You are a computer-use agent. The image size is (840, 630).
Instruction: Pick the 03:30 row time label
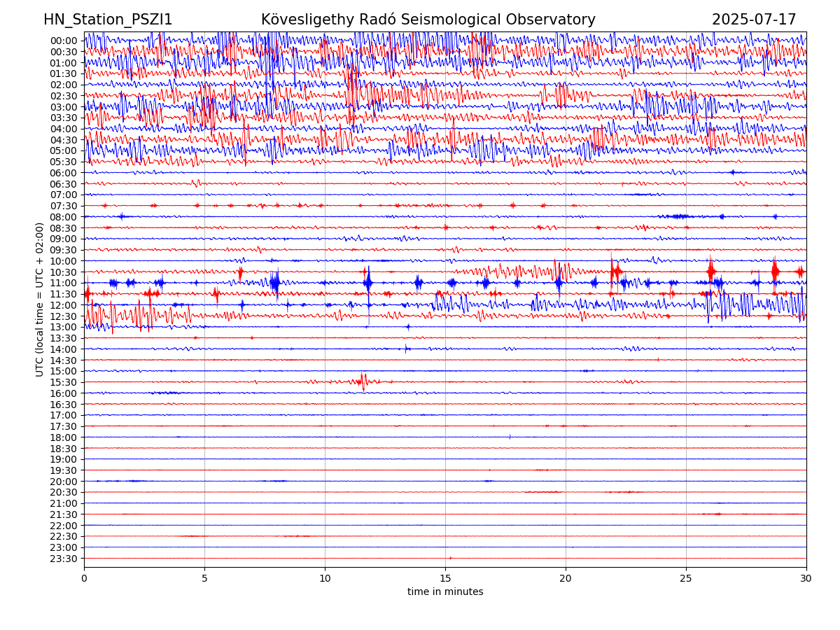coord(64,118)
